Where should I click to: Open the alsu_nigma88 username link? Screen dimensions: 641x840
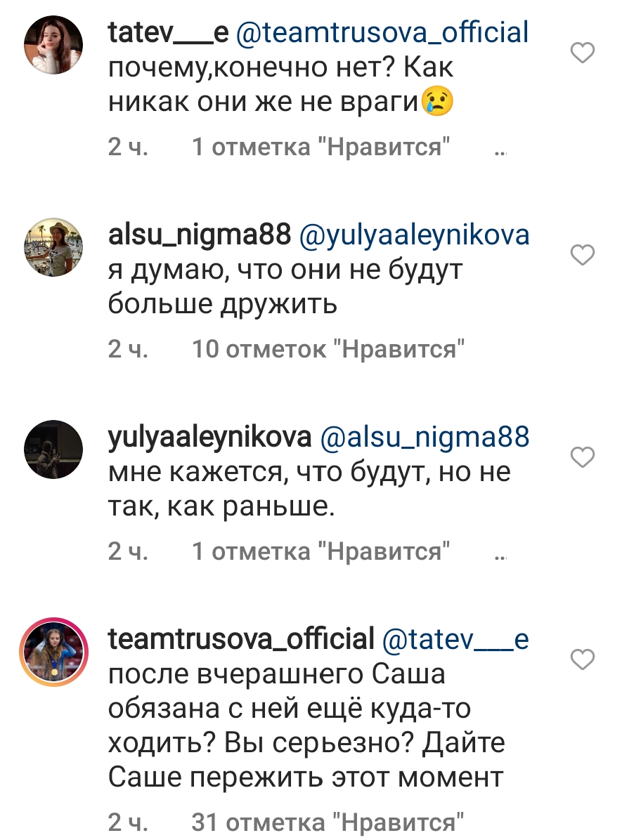[200, 235]
